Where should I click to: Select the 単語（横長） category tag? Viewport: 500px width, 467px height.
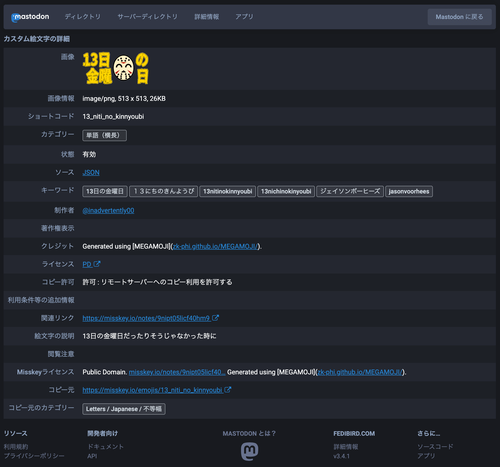(x=104, y=135)
